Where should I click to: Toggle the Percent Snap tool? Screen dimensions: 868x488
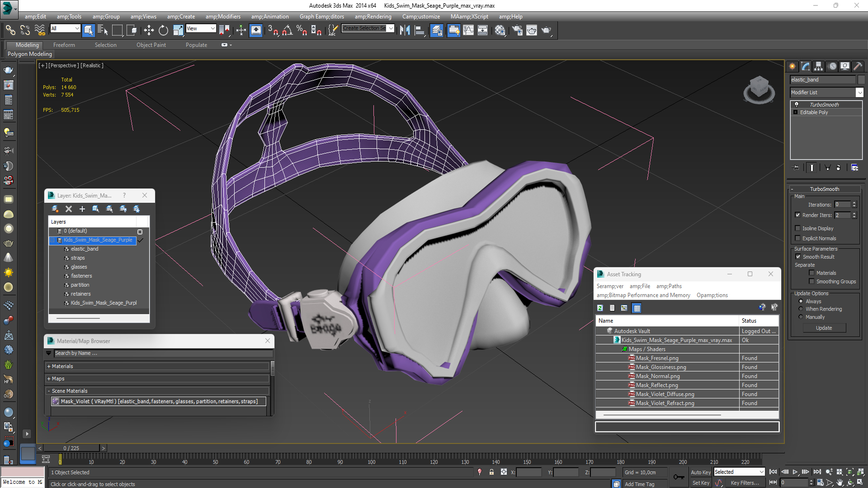302,30
